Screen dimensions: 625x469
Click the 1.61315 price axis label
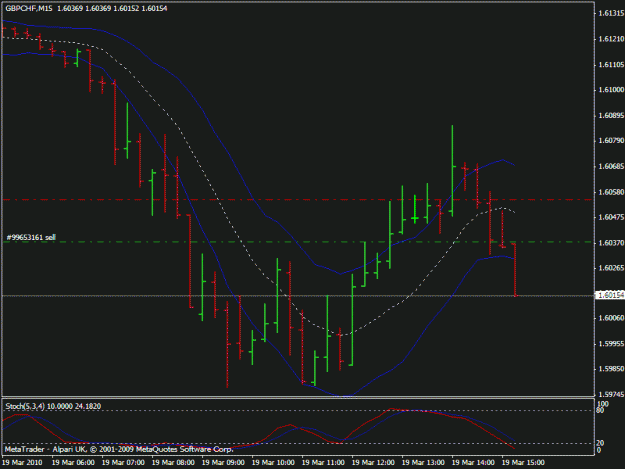(x=611, y=14)
